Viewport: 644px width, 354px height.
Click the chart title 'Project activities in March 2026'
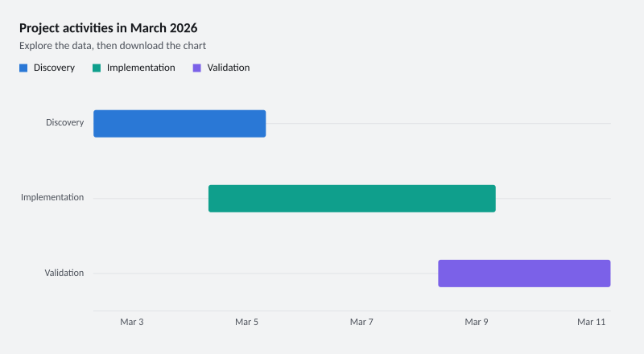109,28
